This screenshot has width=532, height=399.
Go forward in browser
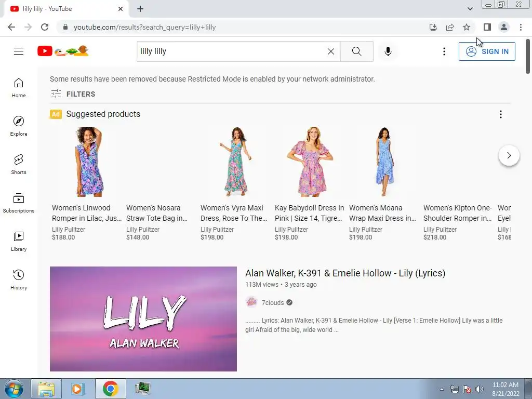(x=28, y=27)
